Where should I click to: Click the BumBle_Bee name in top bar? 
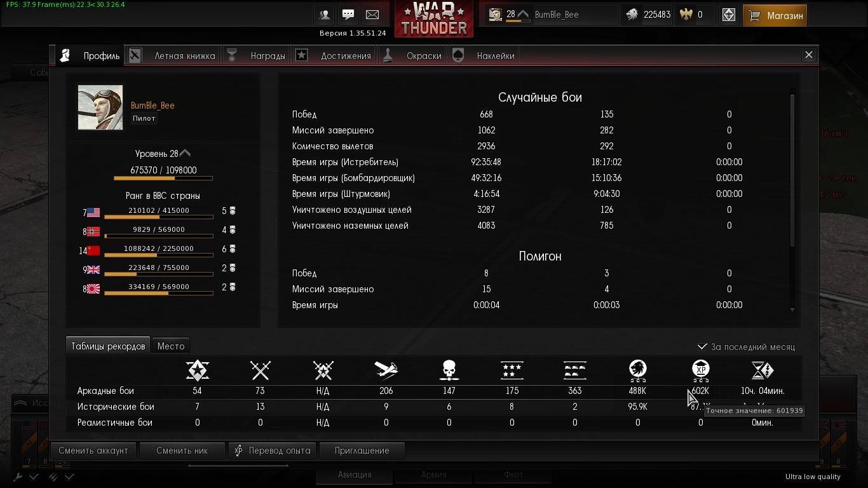[557, 15]
